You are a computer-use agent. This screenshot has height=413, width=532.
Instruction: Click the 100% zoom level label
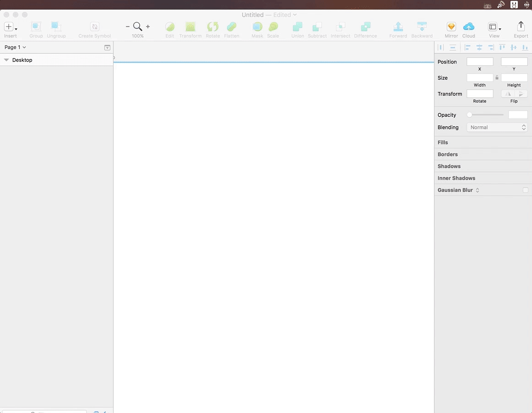tap(137, 36)
